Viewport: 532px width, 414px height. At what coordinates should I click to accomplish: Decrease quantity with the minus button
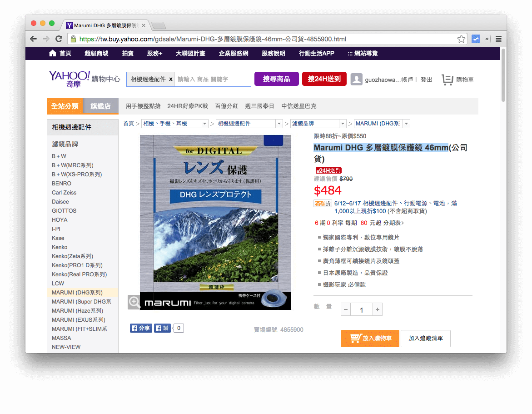[346, 310]
